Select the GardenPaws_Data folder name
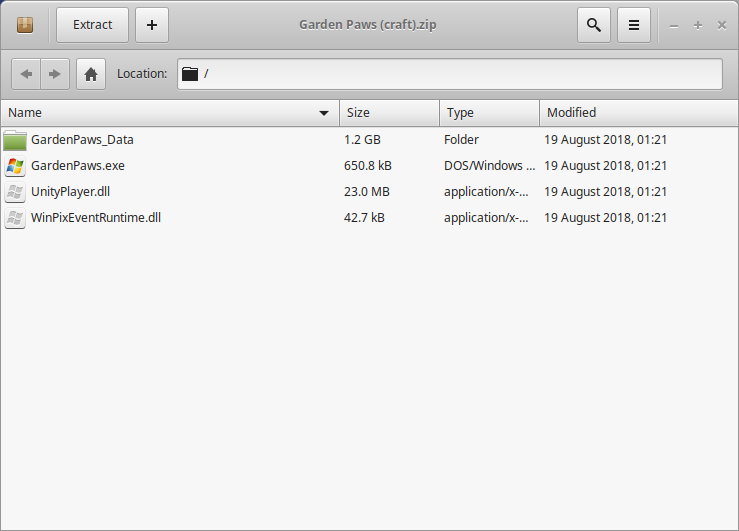739x531 pixels. point(82,140)
